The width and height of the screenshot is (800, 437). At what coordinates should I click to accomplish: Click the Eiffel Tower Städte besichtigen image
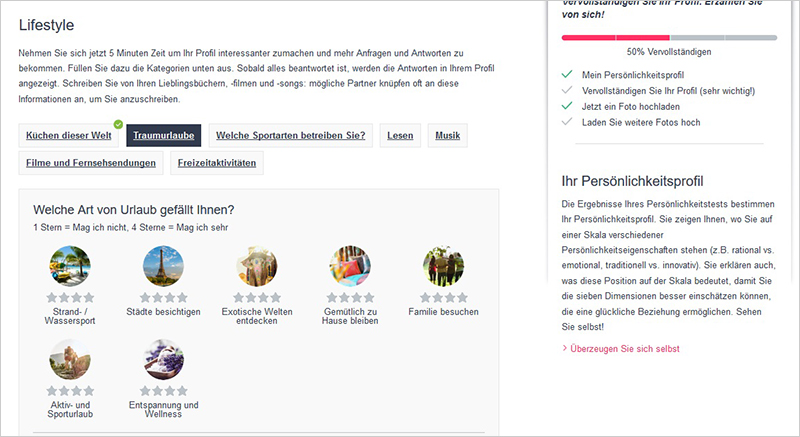click(163, 266)
